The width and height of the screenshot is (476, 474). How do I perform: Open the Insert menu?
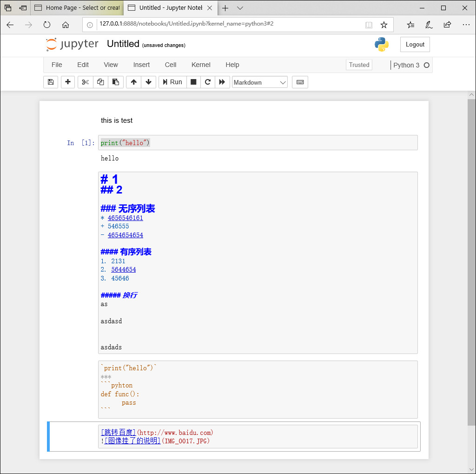click(x=141, y=65)
